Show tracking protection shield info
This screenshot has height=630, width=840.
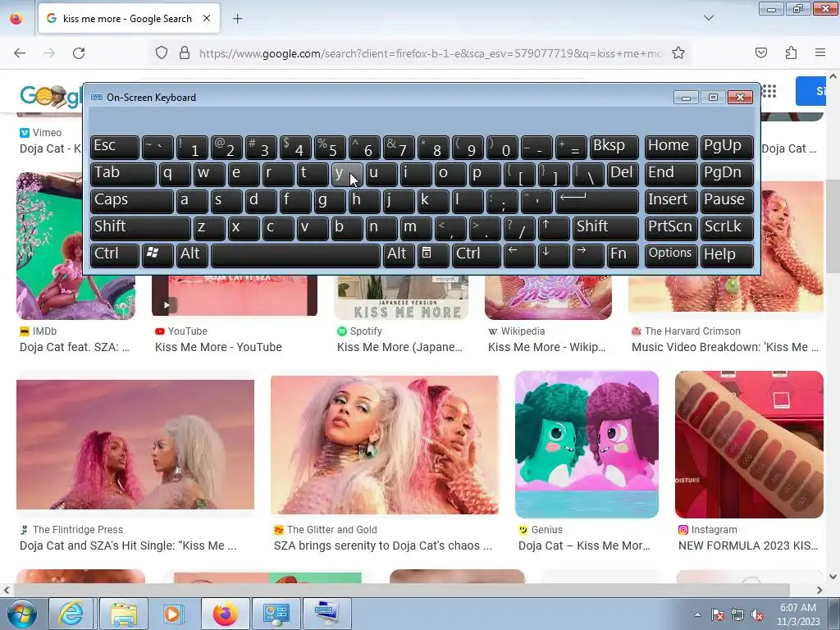point(162,53)
